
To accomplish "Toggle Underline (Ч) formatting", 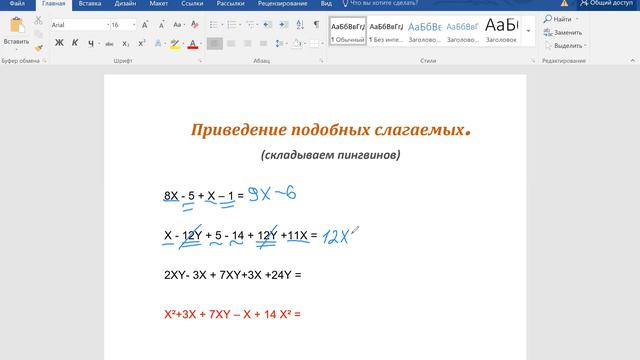I will [91, 43].
